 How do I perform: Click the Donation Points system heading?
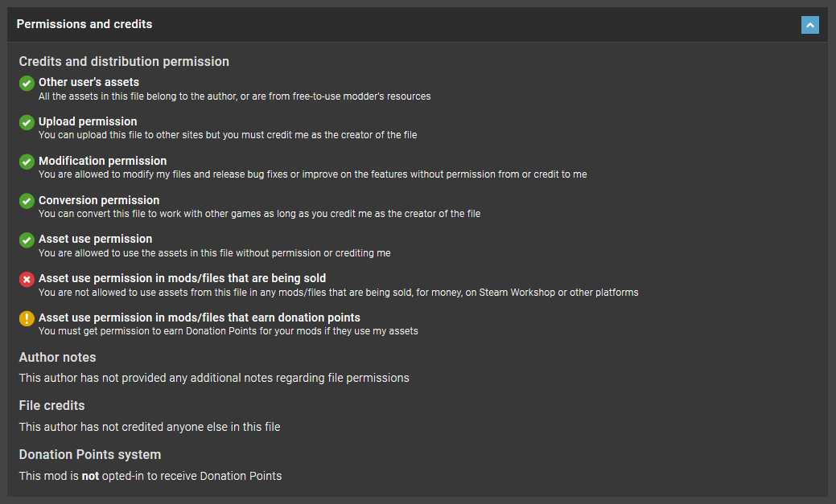90,454
